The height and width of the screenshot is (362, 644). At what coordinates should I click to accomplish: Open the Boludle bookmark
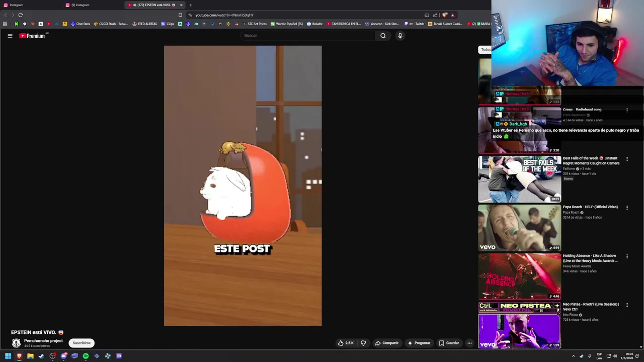(x=314, y=24)
